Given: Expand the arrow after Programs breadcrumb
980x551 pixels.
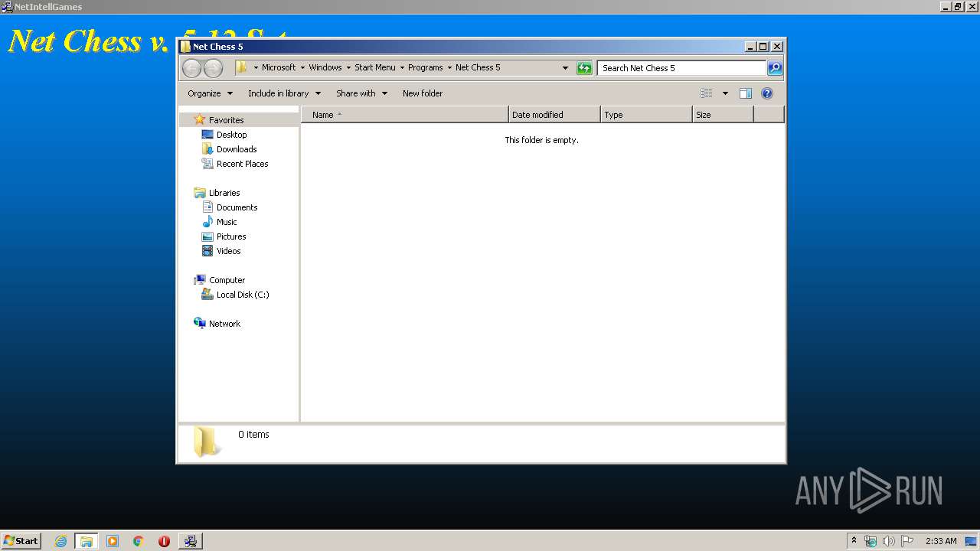Looking at the screenshot, I should click(x=449, y=67).
